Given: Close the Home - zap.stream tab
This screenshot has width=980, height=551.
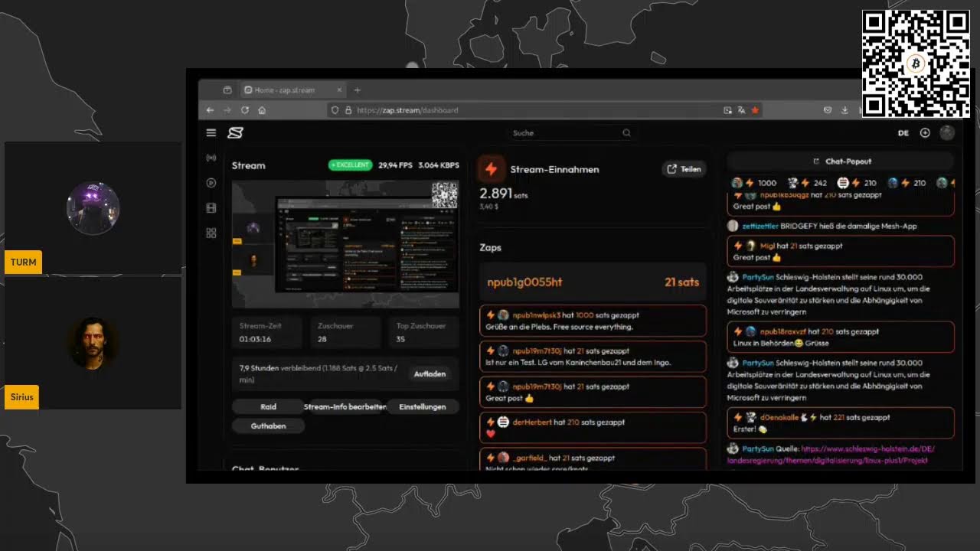Looking at the screenshot, I should 339,90.
